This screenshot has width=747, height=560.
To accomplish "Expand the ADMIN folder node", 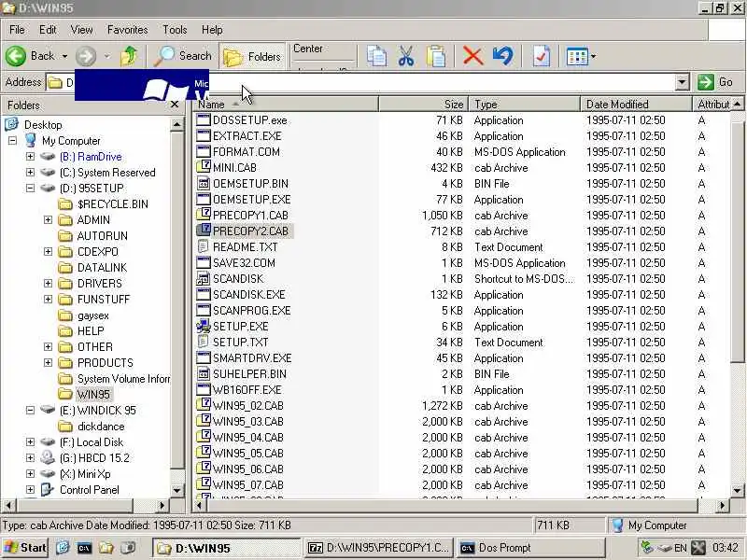I will point(48,219).
